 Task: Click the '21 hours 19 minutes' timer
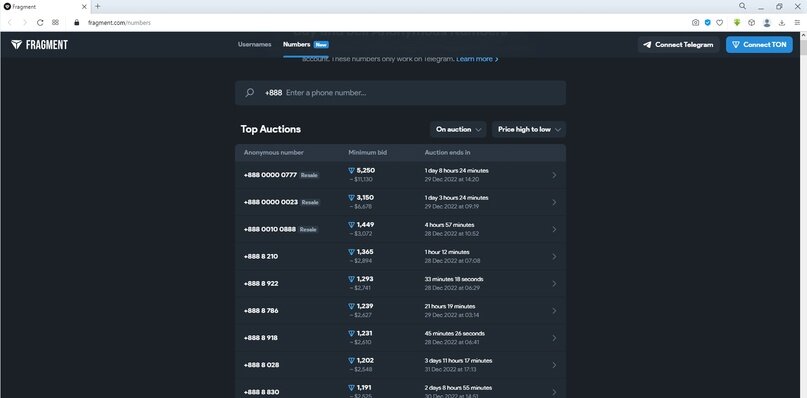(x=450, y=306)
